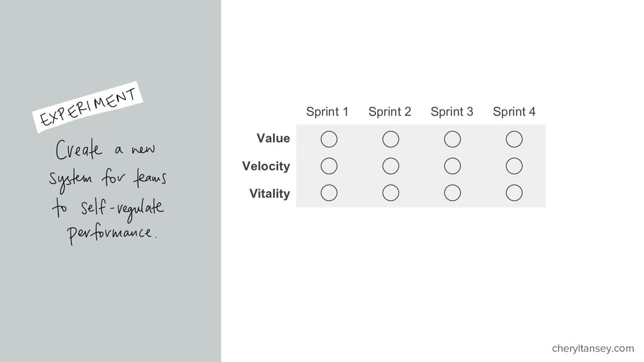644x362 pixels.
Task: Select the Value circle under Sprint 4
Action: click(x=514, y=139)
